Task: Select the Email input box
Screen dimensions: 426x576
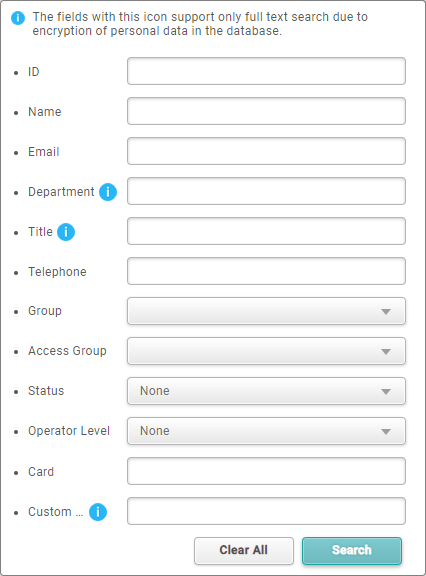Action: coord(266,151)
